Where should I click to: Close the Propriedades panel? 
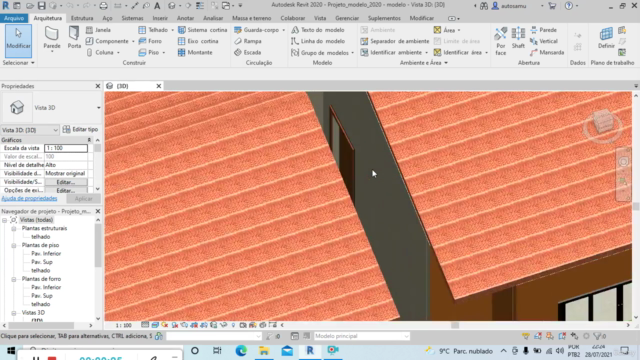tap(98, 86)
